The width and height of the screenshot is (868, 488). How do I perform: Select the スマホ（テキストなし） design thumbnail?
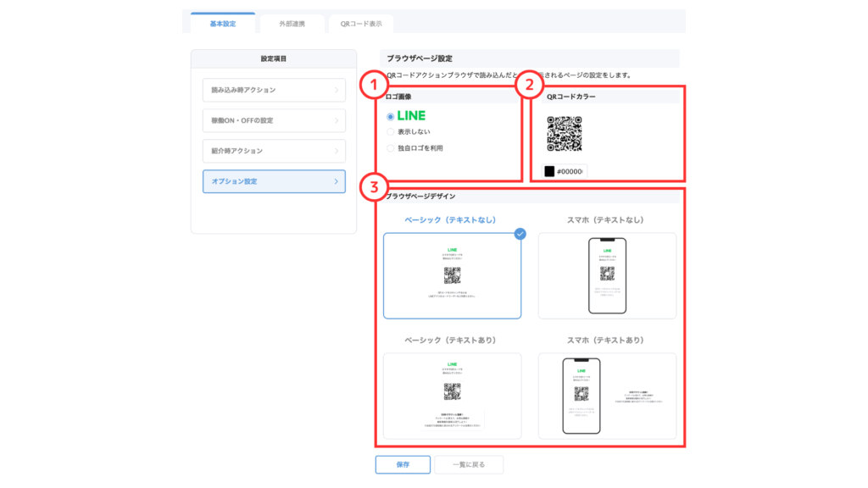click(x=607, y=275)
